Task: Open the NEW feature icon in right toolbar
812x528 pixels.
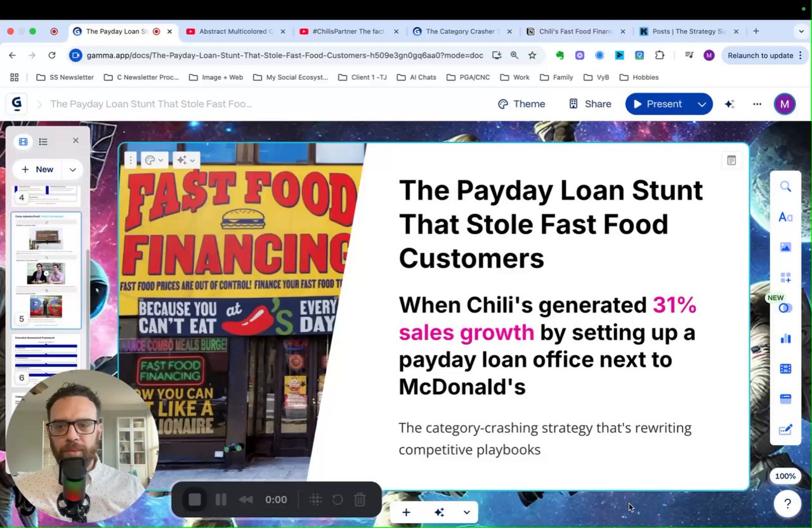Action: [785, 308]
